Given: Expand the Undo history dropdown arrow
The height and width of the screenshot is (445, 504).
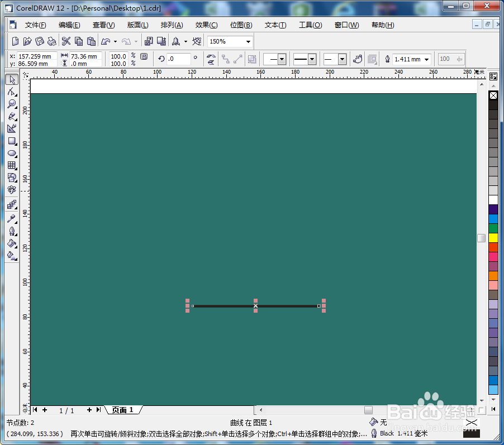Looking at the screenshot, I should (116, 41).
